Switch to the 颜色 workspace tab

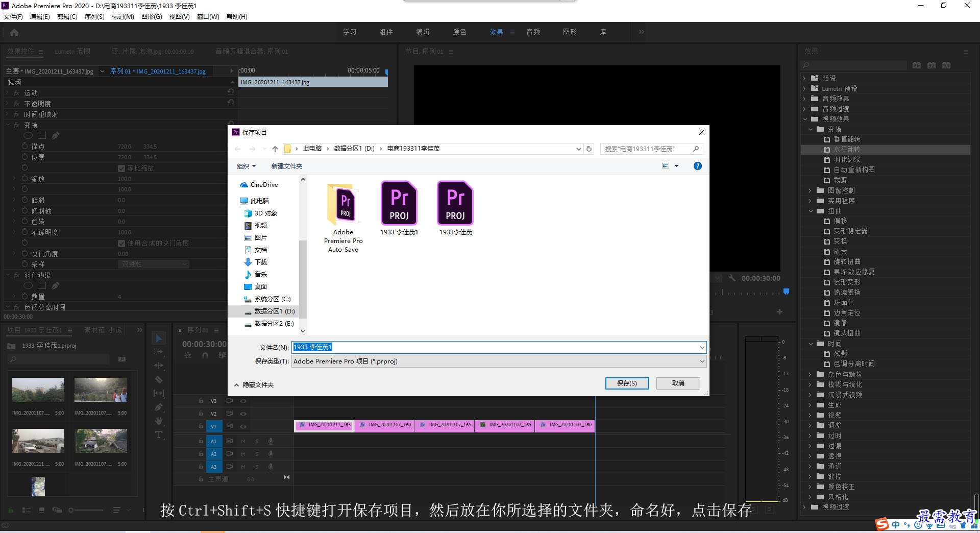click(459, 32)
